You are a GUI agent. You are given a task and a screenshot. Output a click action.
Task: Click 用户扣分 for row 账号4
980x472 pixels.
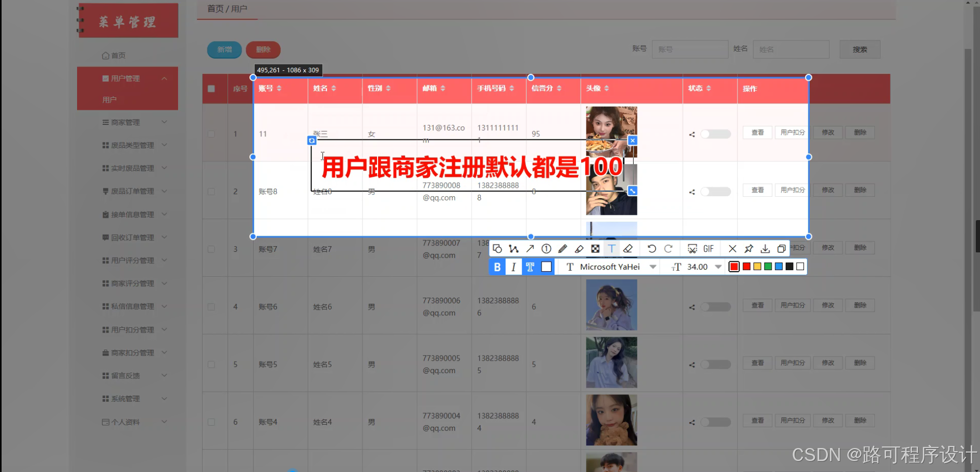pos(793,420)
